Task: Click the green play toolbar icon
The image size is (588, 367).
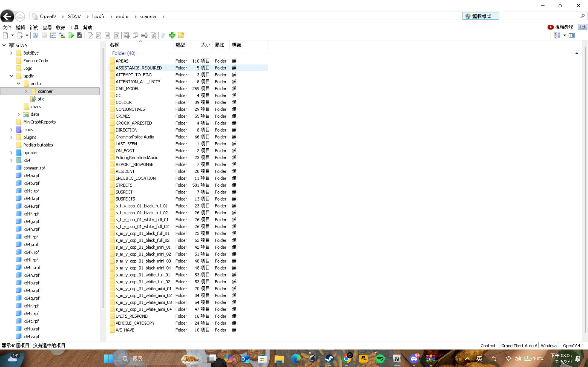Action: click(71, 35)
